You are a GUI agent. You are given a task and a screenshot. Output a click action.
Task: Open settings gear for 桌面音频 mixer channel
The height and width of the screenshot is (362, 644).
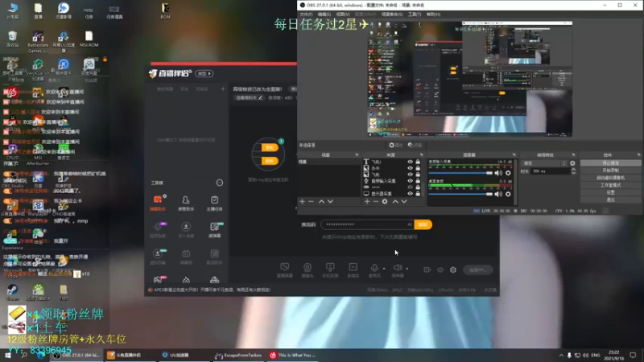508,194
